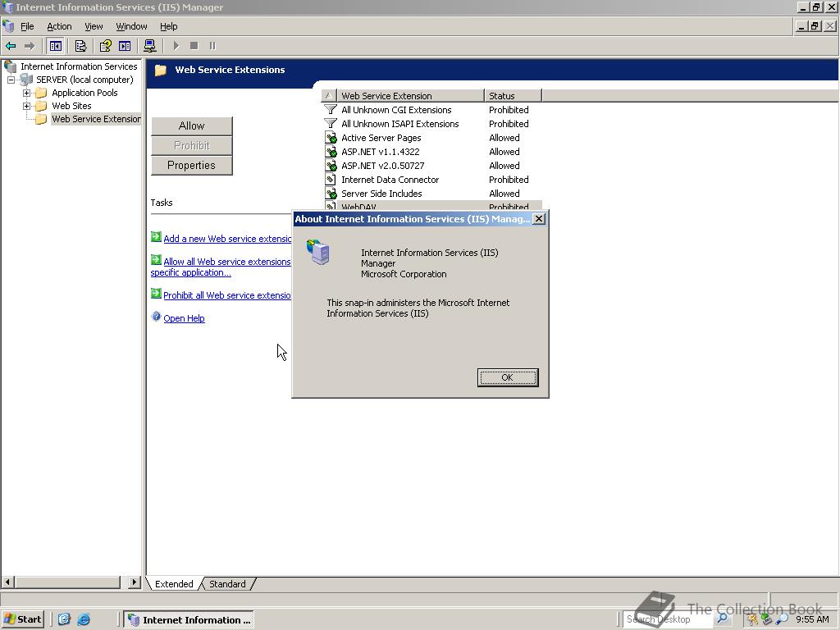
Task: Click OK in the About dialog
Action: click(507, 377)
